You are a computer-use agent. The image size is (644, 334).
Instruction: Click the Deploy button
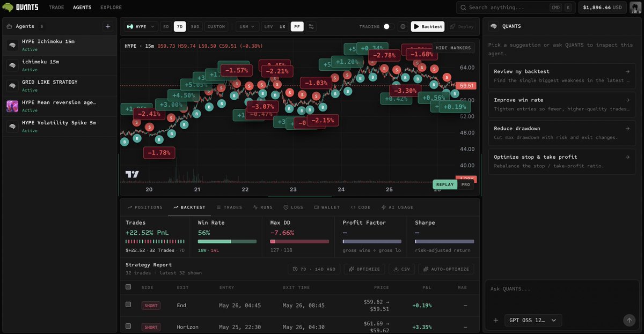(x=462, y=26)
